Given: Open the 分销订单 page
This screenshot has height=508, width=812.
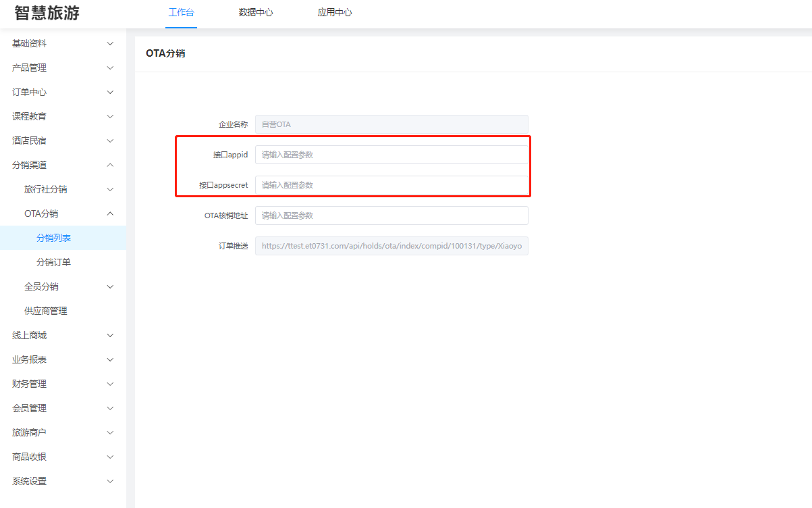Looking at the screenshot, I should 54,262.
